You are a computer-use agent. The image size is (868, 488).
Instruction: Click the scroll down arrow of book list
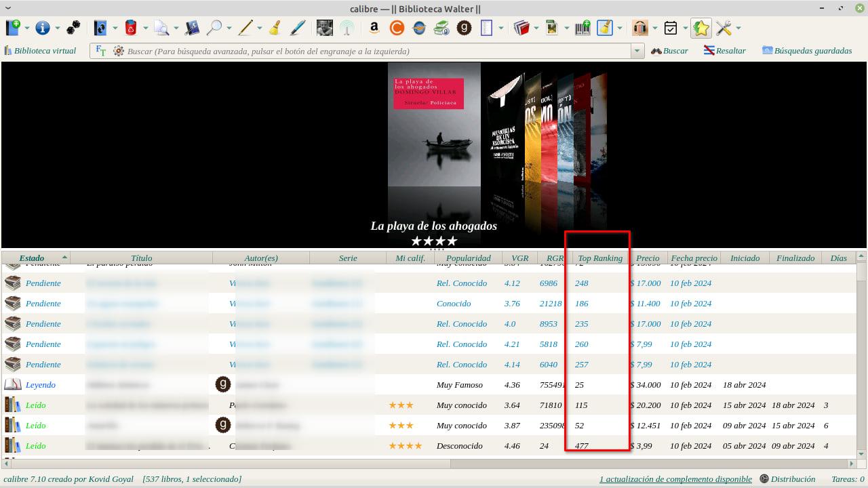click(x=861, y=455)
